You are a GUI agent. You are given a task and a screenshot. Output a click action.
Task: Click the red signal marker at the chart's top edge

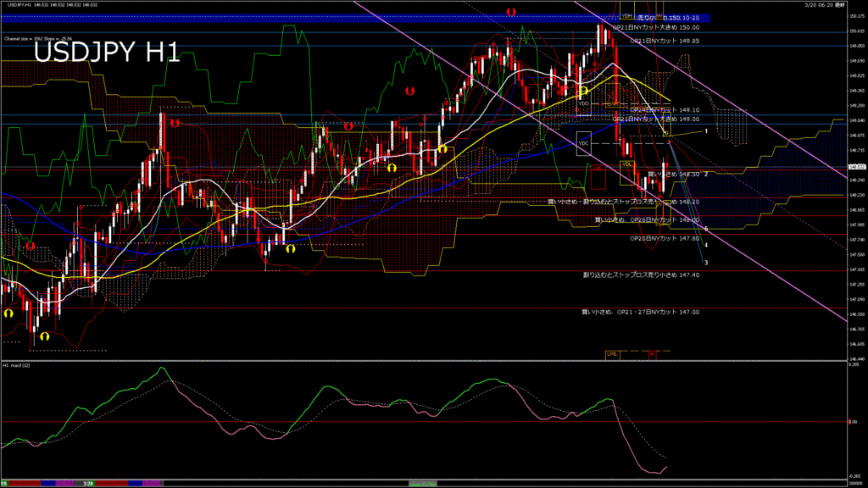511,11
